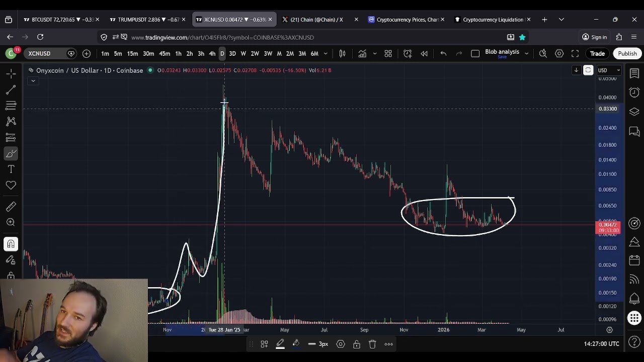Select the trend line drawing tool
The width and height of the screenshot is (644, 362).
click(x=11, y=89)
